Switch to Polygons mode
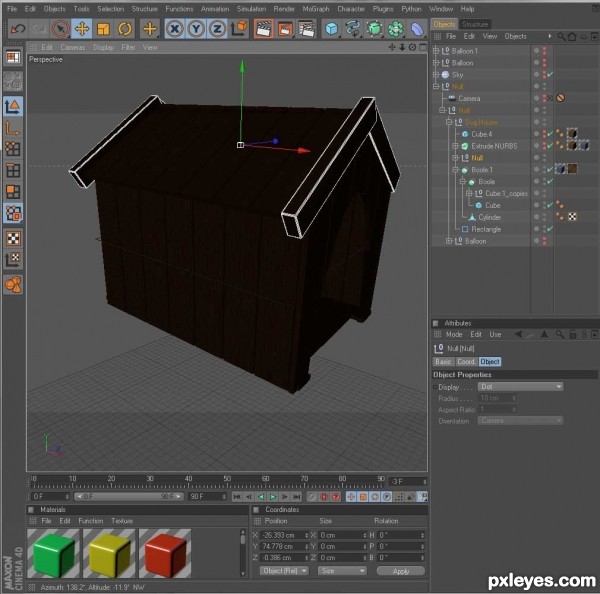 [13, 191]
